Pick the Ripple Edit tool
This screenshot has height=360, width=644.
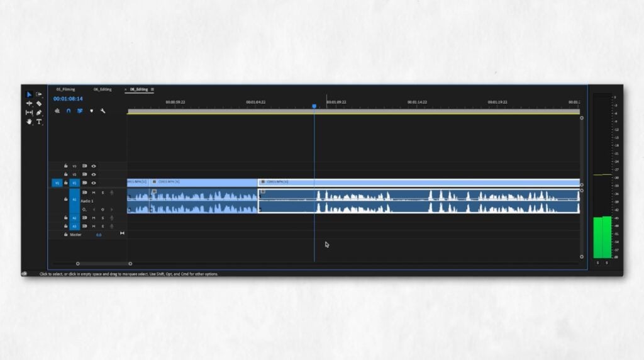pyautogui.click(x=29, y=103)
